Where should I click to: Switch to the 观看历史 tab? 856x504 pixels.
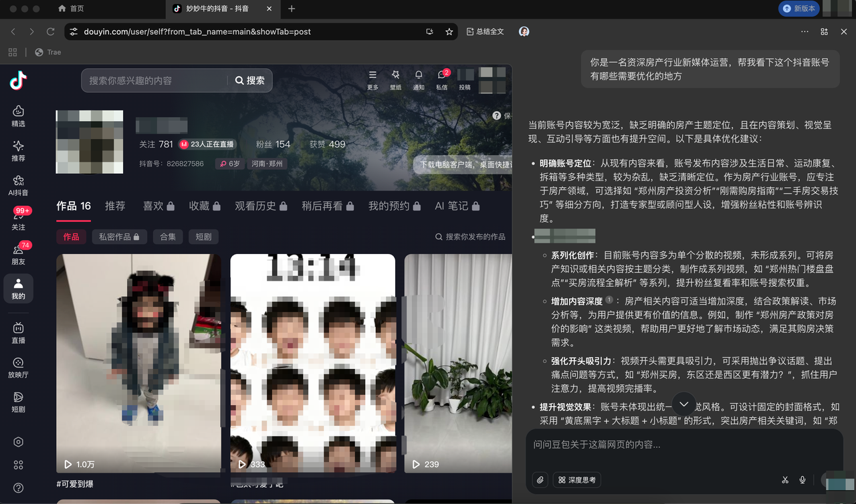(x=255, y=206)
